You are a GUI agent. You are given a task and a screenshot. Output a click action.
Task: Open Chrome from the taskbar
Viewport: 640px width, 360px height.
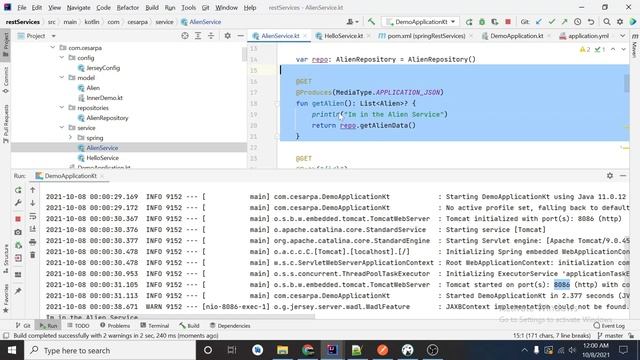(307, 350)
